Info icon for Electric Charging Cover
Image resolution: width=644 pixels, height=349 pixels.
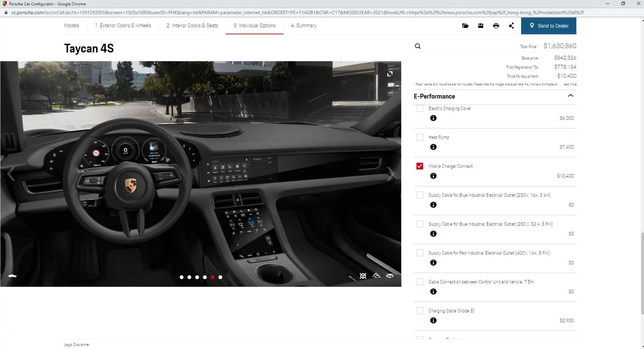pos(433,118)
